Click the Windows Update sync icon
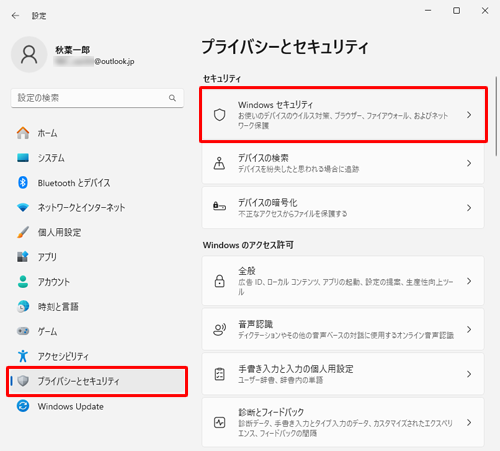 (23, 406)
